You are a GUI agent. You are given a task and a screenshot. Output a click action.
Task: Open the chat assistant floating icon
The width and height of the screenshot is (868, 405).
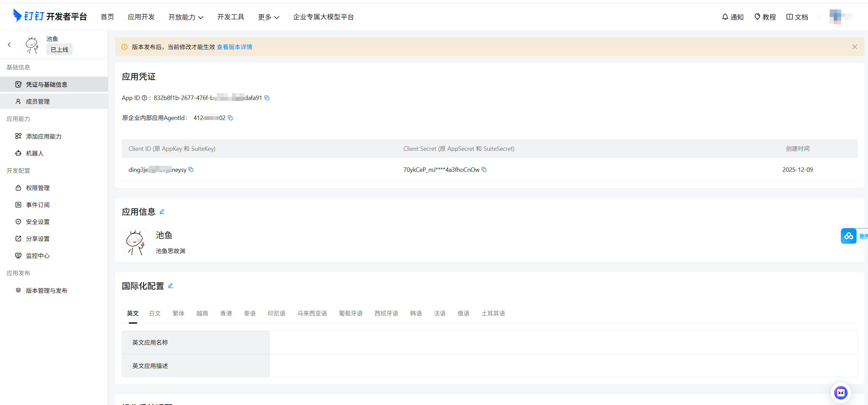pos(841,392)
